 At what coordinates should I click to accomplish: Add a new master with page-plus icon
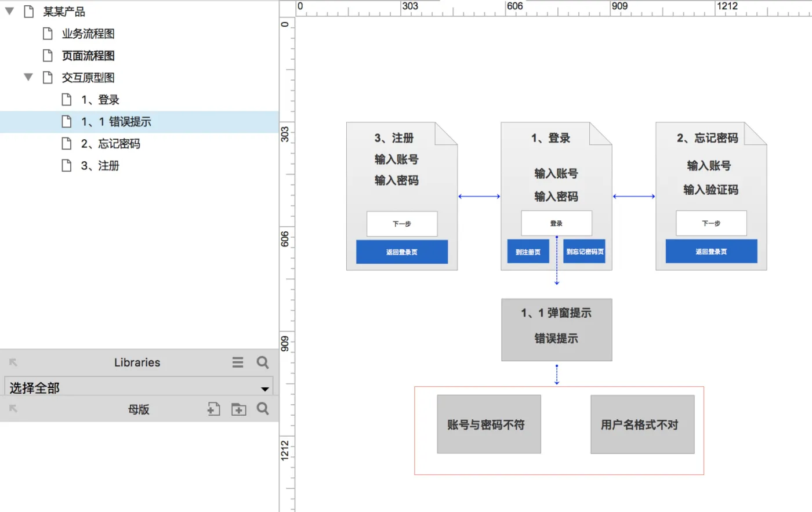point(213,409)
